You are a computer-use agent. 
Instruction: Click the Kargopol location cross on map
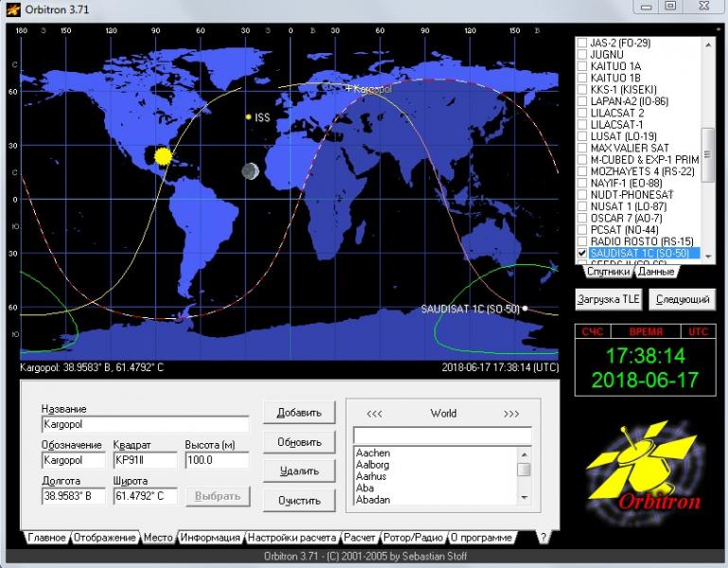coord(348,89)
